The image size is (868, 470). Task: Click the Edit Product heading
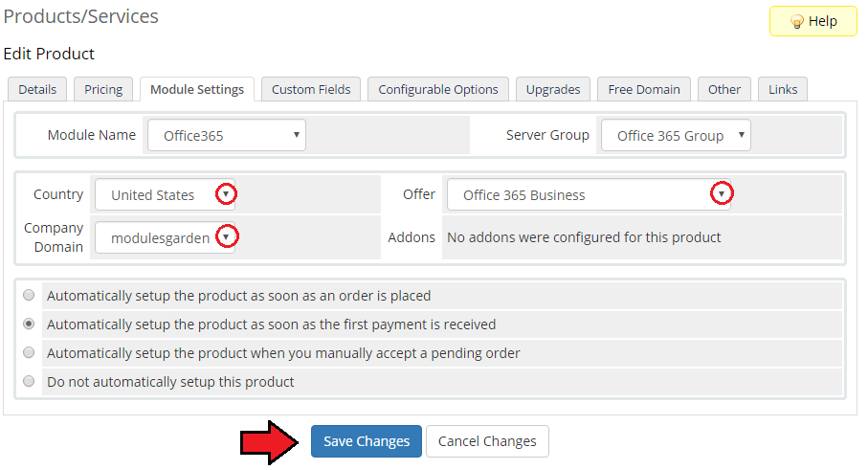(x=49, y=54)
